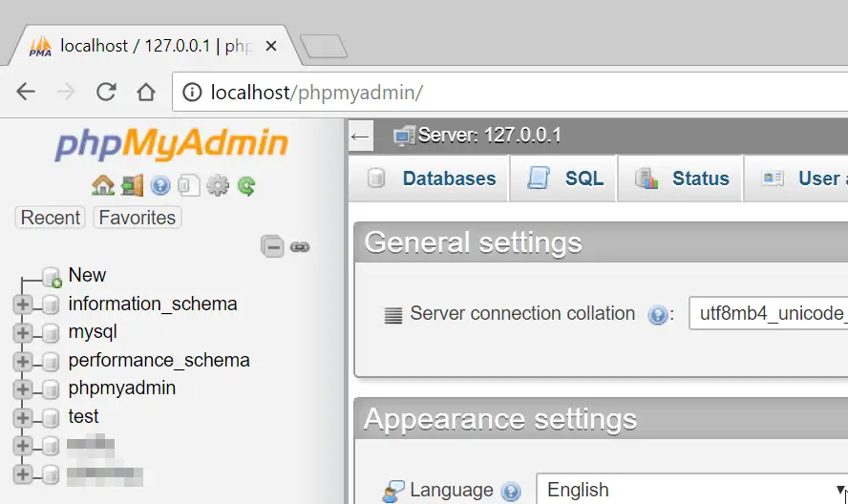
Task: Click the information_schema database cylinder icon
Action: [51, 304]
